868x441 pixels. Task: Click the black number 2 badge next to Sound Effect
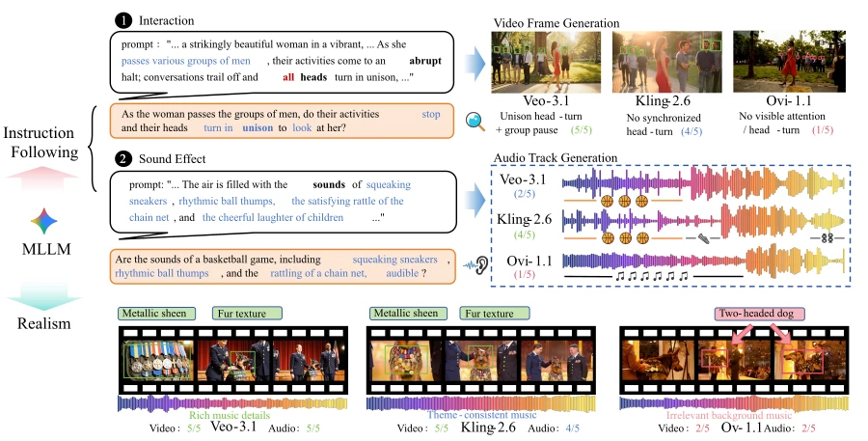click(x=122, y=159)
